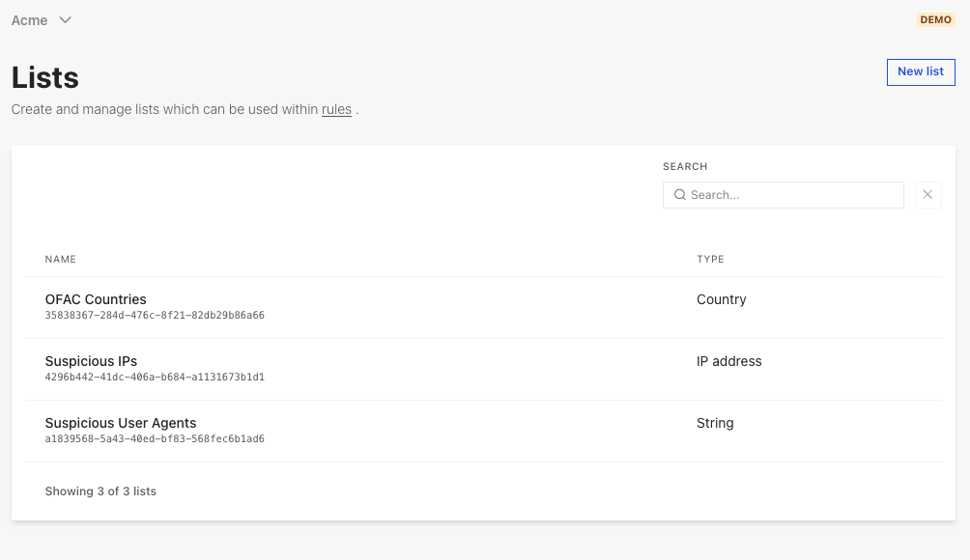Open the OFAC Countries list

[96, 299]
